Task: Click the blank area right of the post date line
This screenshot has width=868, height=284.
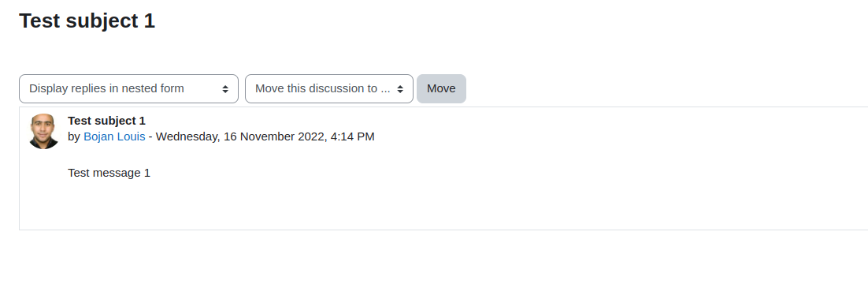Action: pyautogui.click(x=620, y=136)
